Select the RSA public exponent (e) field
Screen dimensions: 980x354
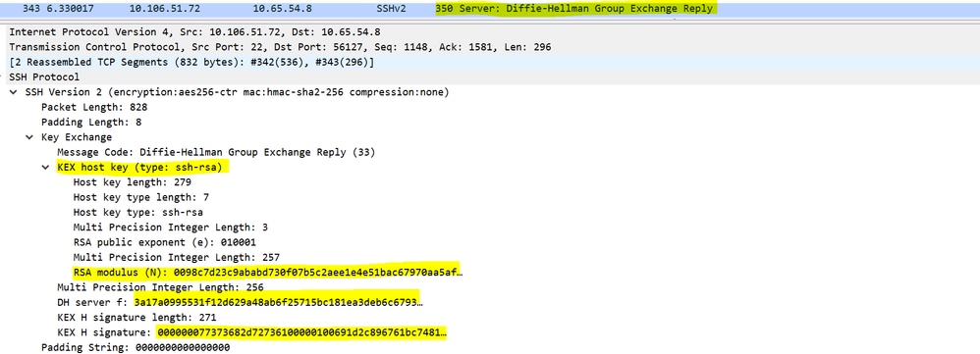tap(164, 242)
